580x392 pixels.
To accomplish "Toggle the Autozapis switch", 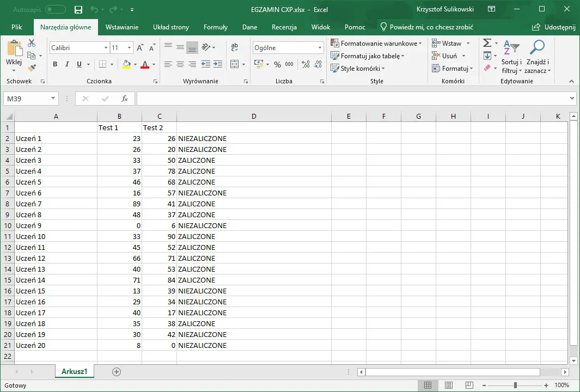I will [56, 10].
